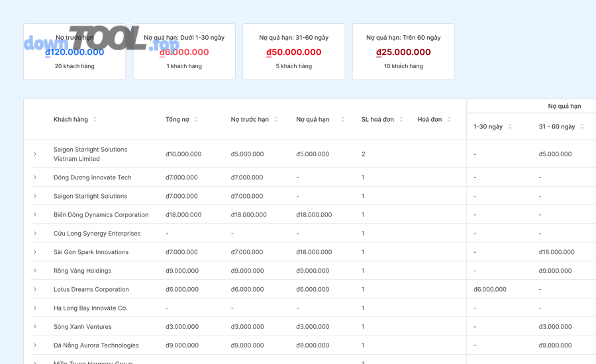
Task: Select customer Đông Dương Innovate Tech
Action: tap(92, 177)
